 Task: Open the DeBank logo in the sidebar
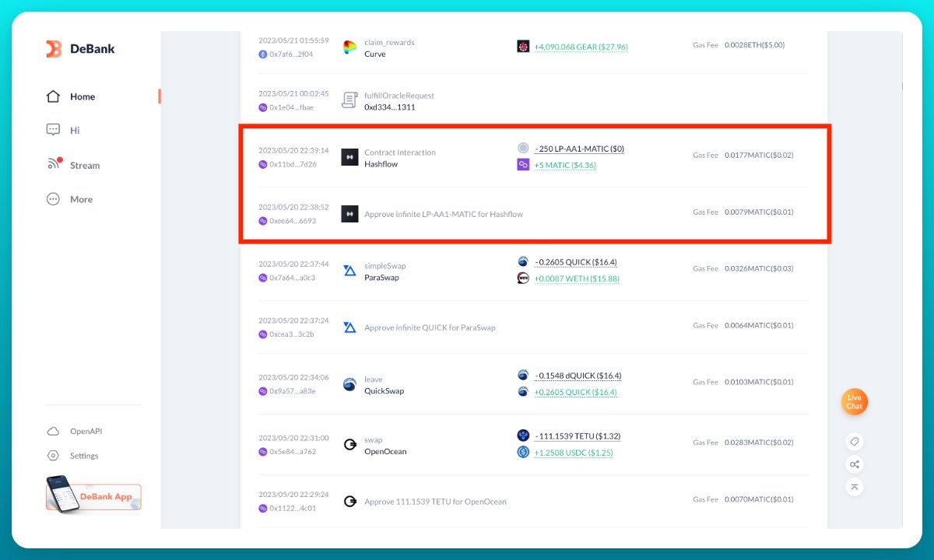tap(80, 48)
